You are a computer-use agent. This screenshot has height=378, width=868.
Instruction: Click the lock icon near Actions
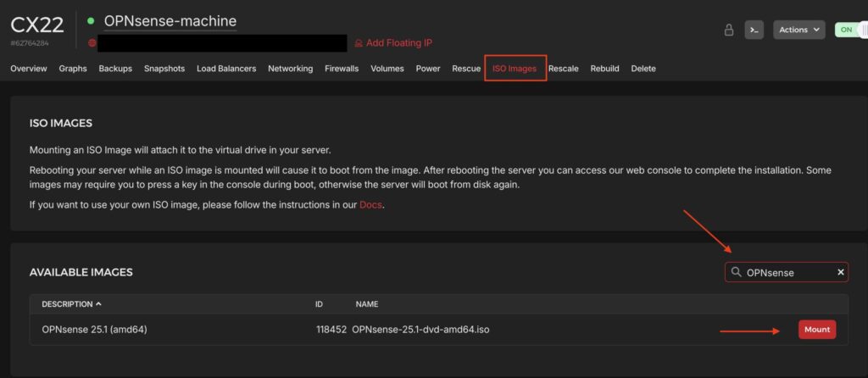pyautogui.click(x=729, y=30)
